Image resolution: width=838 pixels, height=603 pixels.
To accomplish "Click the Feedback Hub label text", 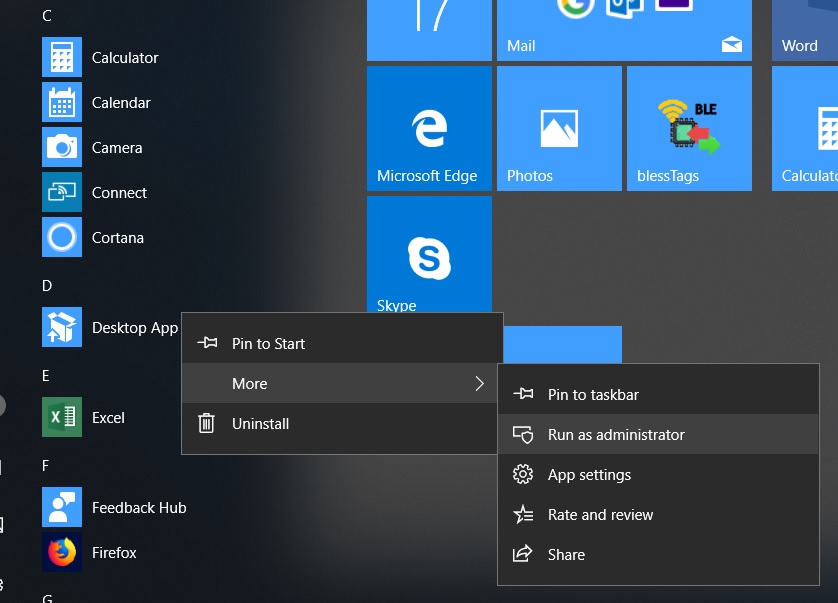I will (139, 507).
